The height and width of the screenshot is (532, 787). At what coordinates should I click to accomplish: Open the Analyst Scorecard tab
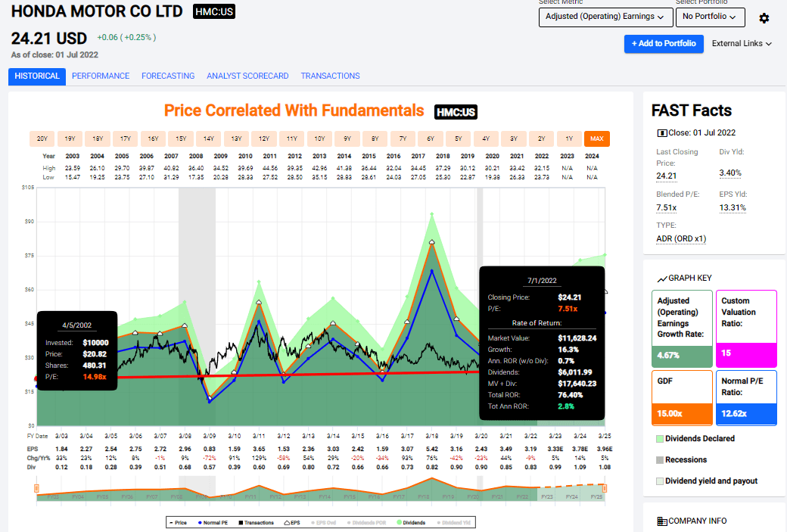coord(247,76)
